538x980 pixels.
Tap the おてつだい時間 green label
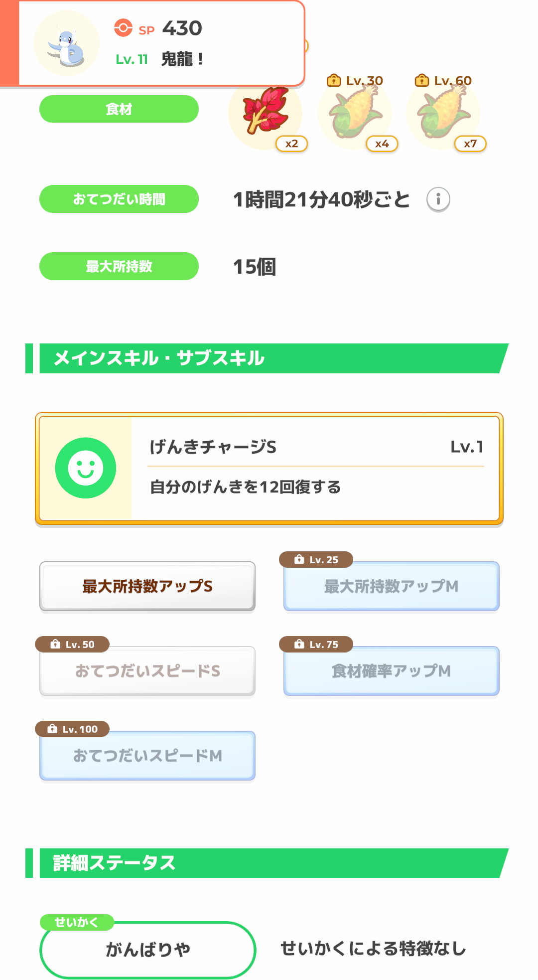tap(119, 199)
